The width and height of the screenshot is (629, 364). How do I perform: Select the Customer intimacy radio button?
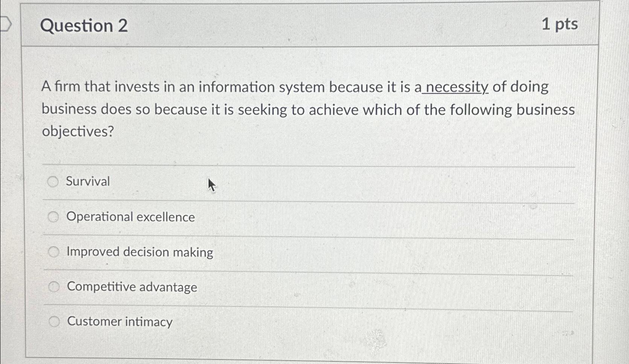pos(53,322)
